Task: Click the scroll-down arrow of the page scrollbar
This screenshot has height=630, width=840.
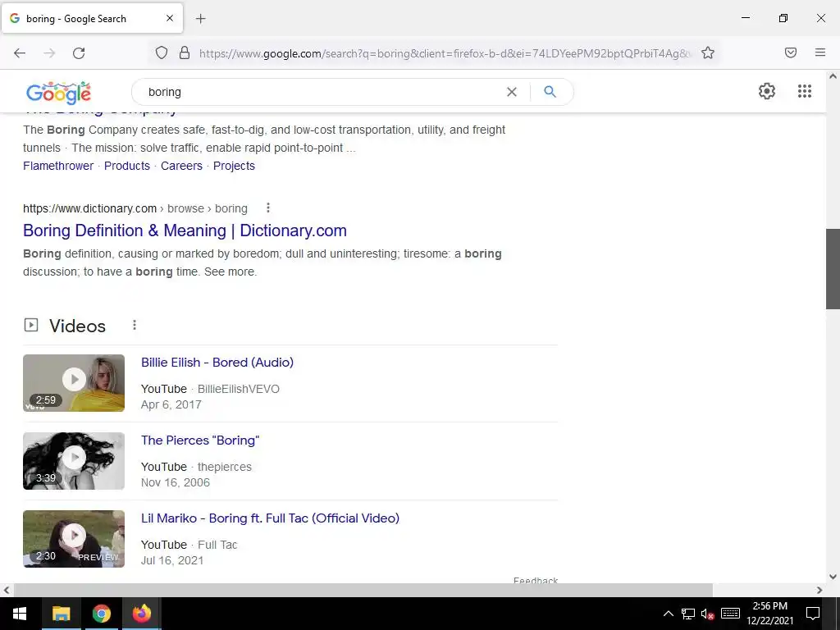Action: point(833,577)
